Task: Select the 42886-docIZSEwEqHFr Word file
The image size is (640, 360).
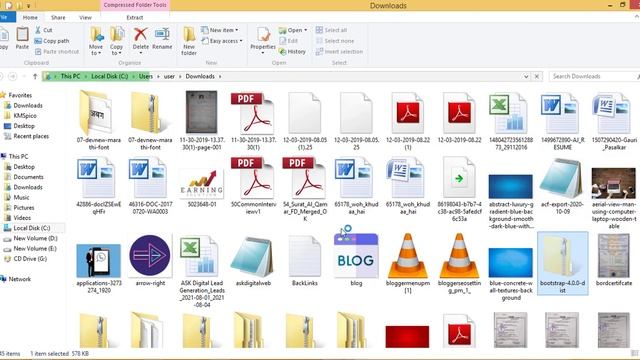Action: [99, 186]
